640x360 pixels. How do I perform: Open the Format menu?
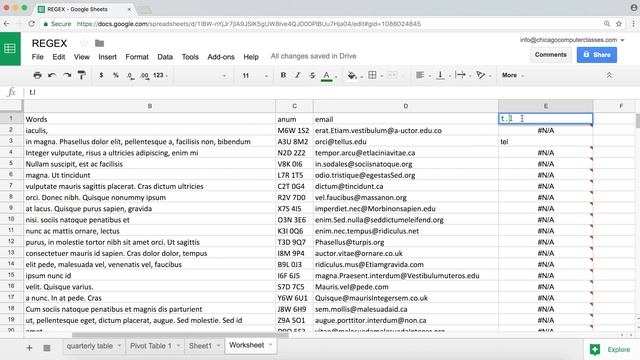coord(137,57)
